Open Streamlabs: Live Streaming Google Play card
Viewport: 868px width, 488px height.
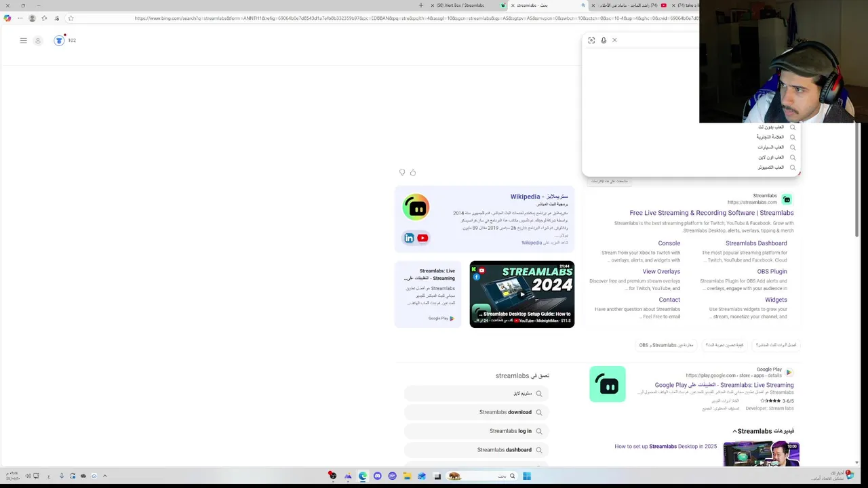428,294
